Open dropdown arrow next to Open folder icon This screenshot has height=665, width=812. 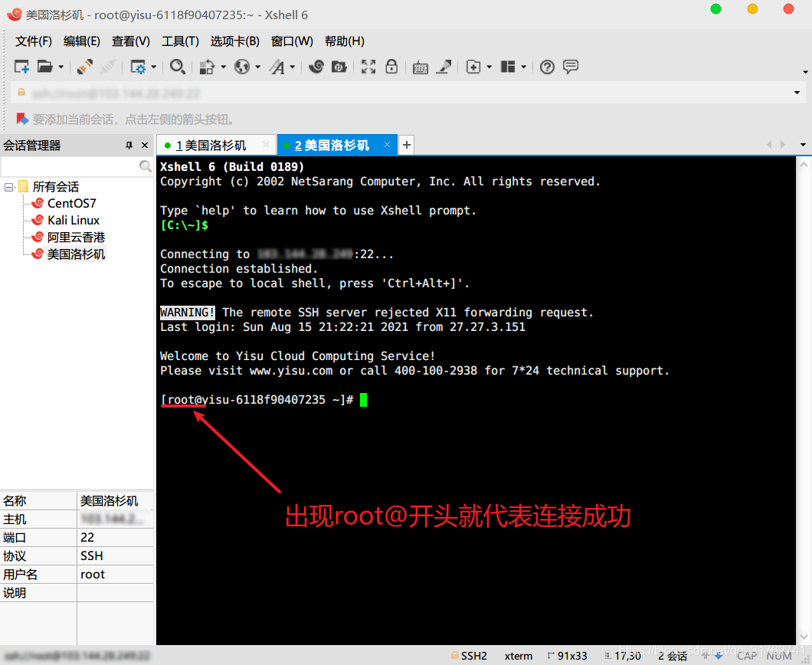point(61,67)
